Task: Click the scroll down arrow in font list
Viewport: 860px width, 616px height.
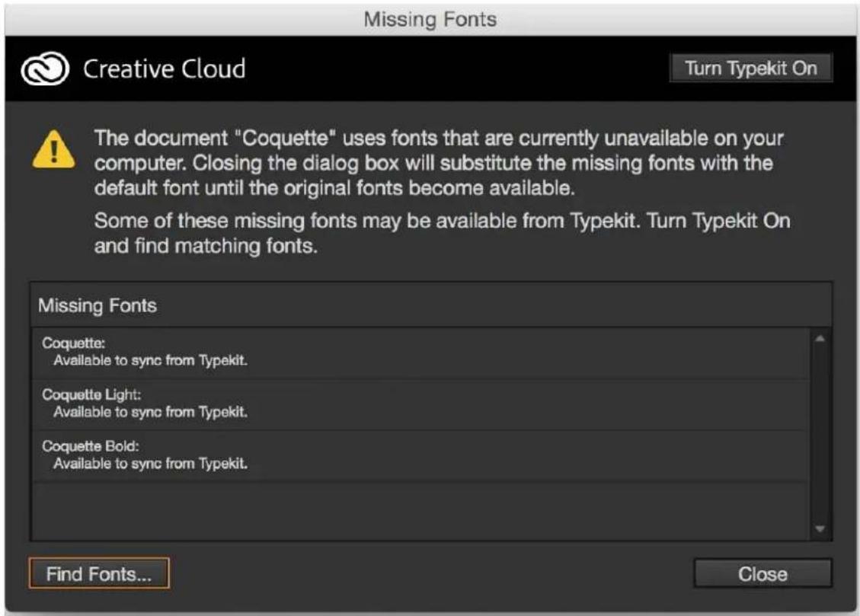Action: pyautogui.click(x=820, y=528)
